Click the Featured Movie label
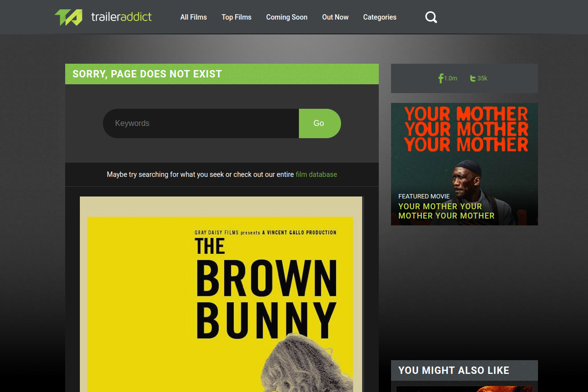The image size is (588, 392). tap(424, 196)
